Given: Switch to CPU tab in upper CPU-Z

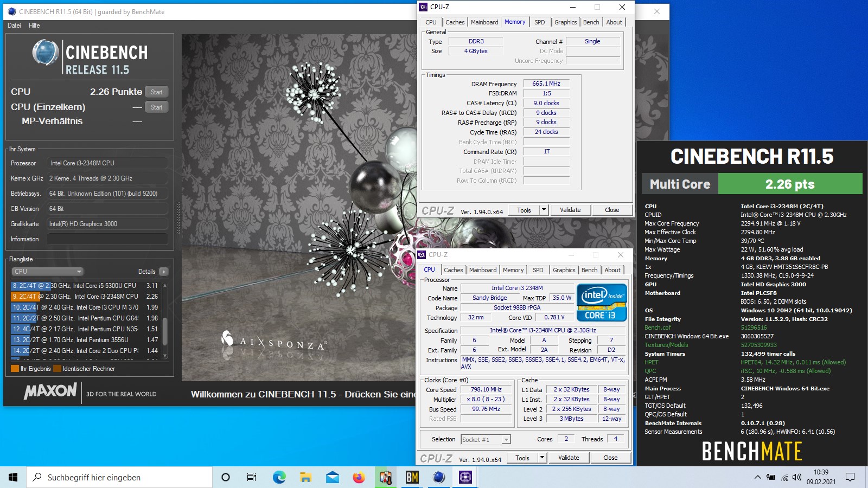Looking at the screenshot, I should pos(431,22).
